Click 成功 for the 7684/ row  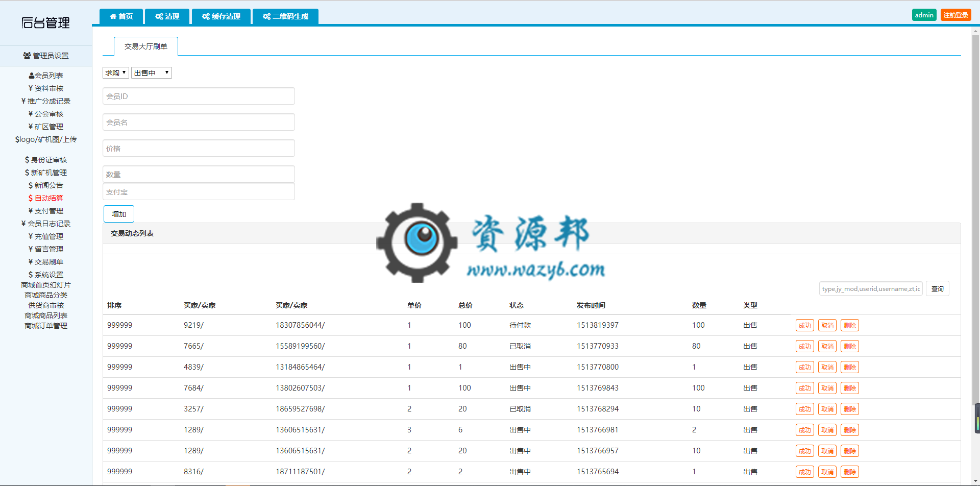point(805,388)
